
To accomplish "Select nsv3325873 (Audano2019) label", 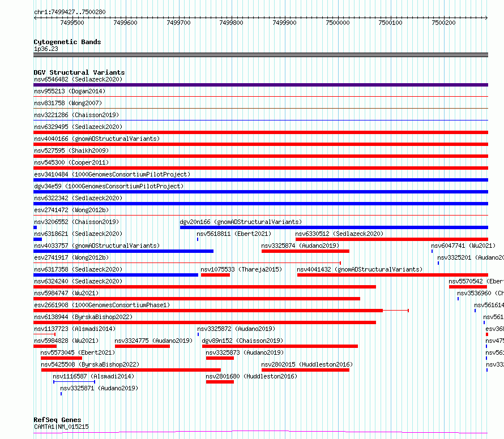I will tap(245, 352).
